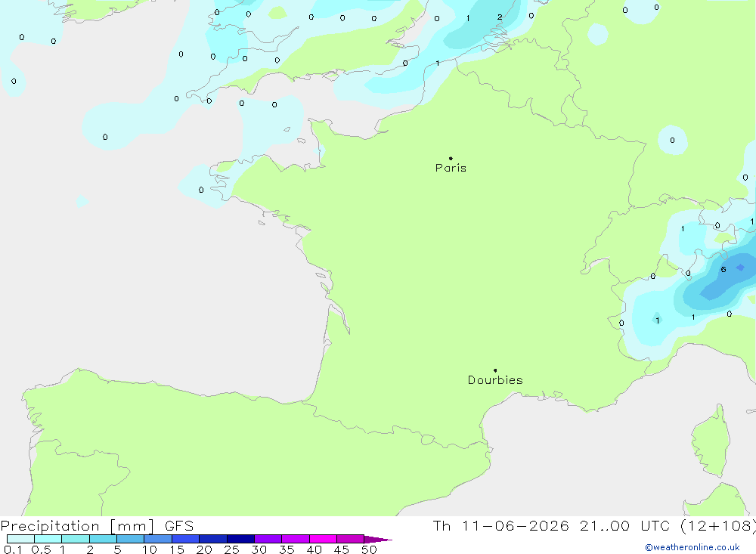The image size is (756, 554).
Task: Pick the 45–50 mm legend swatch
Action: (x=351, y=539)
